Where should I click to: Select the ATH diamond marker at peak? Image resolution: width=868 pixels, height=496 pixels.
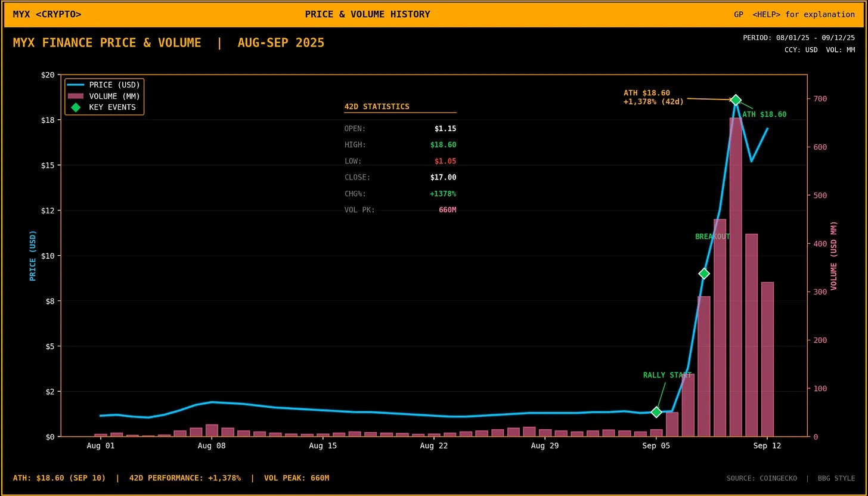736,100
